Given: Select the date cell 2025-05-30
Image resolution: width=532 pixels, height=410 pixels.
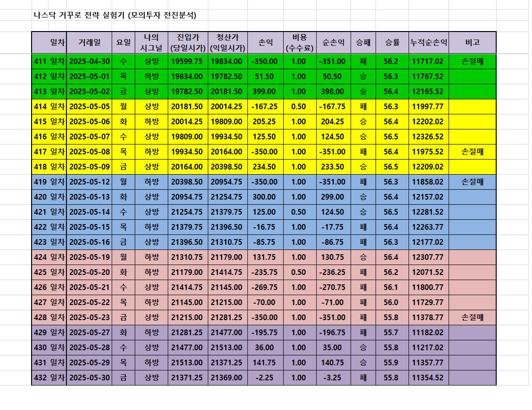Looking at the screenshot, I should click(x=89, y=378).
